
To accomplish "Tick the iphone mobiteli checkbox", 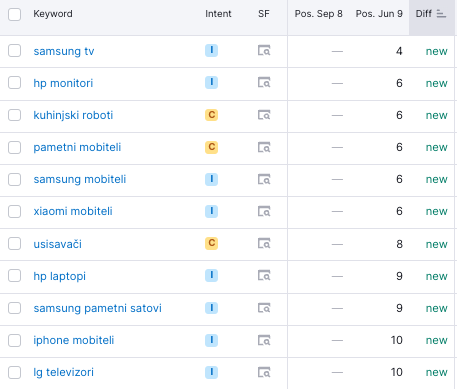I will pos(14,340).
